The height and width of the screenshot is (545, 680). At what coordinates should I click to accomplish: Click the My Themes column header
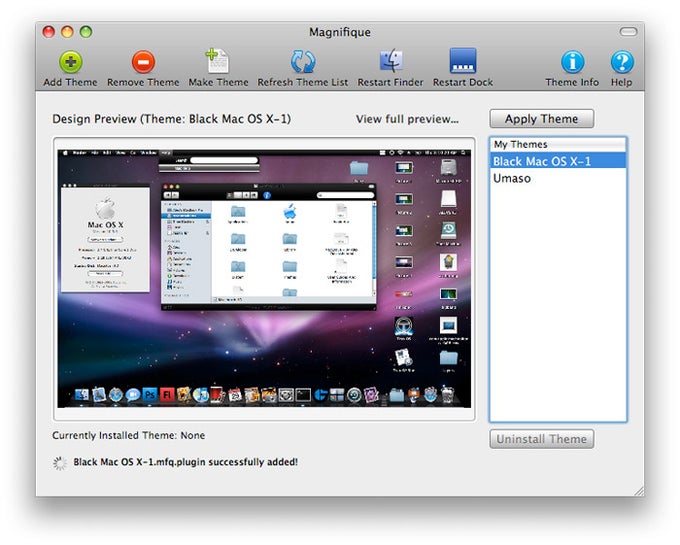(x=558, y=144)
